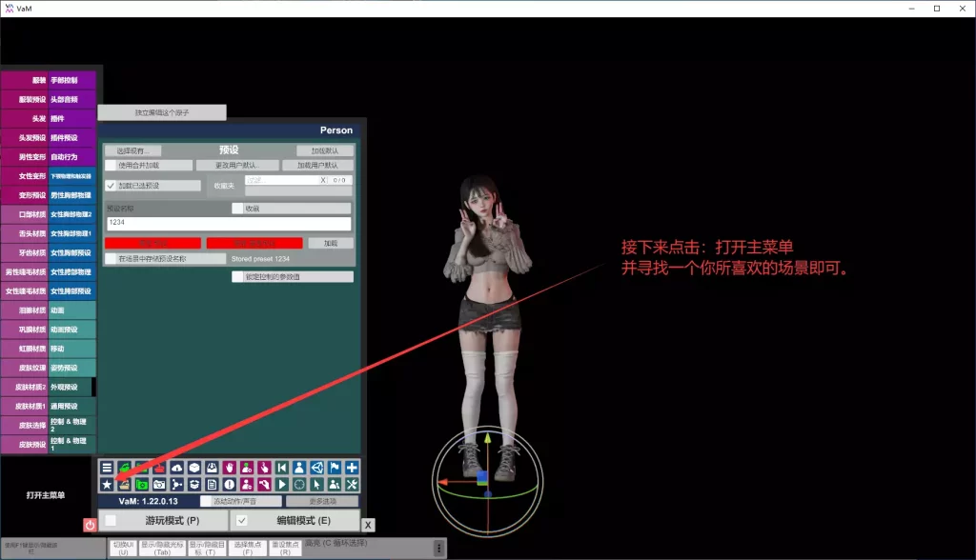Toggle the 使用合并加载 checkbox
Image resolution: width=976 pixels, height=560 pixels.
(110, 163)
